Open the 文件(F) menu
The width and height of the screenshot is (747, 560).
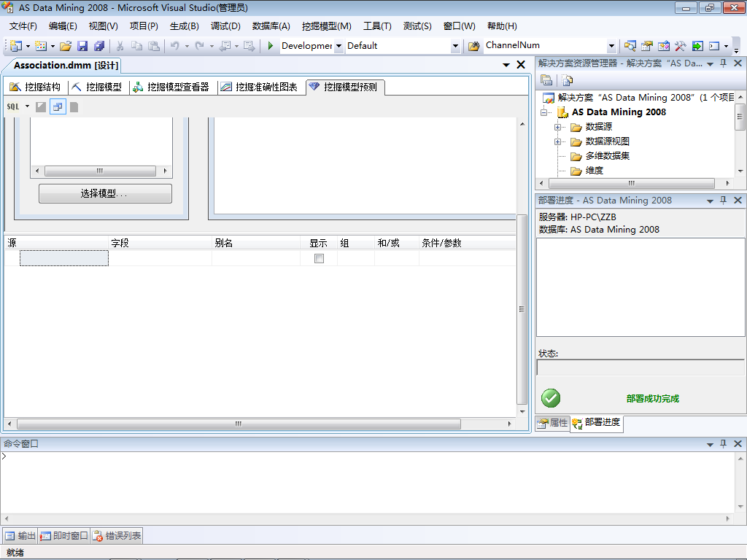pos(23,26)
